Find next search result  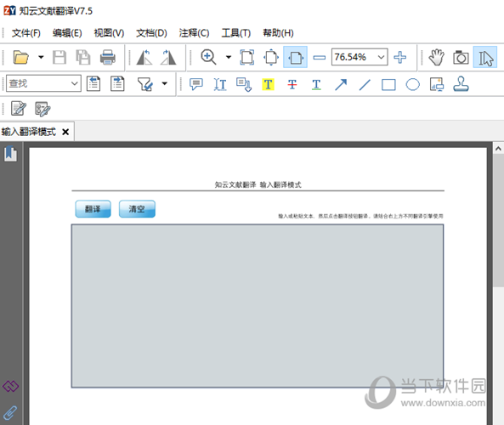coord(117,83)
